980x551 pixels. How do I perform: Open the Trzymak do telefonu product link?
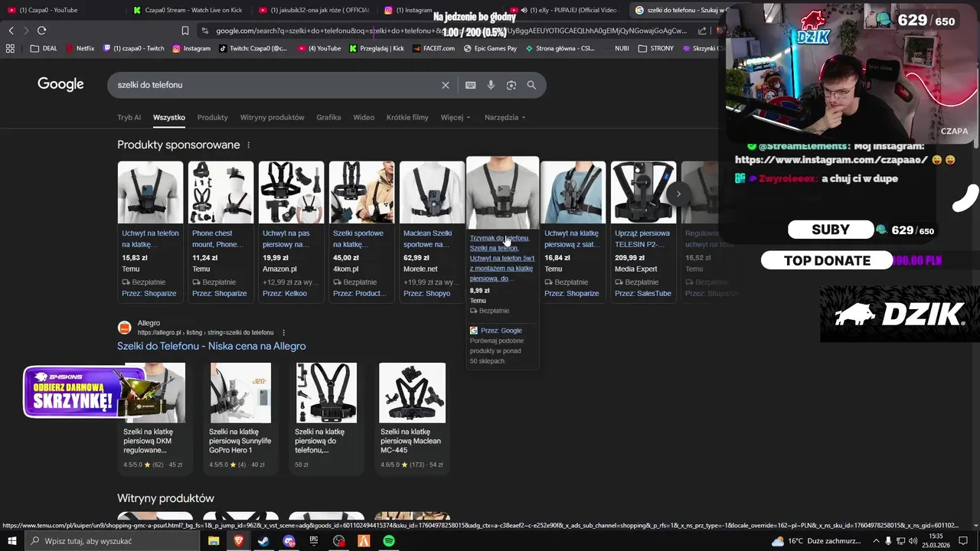[501, 258]
